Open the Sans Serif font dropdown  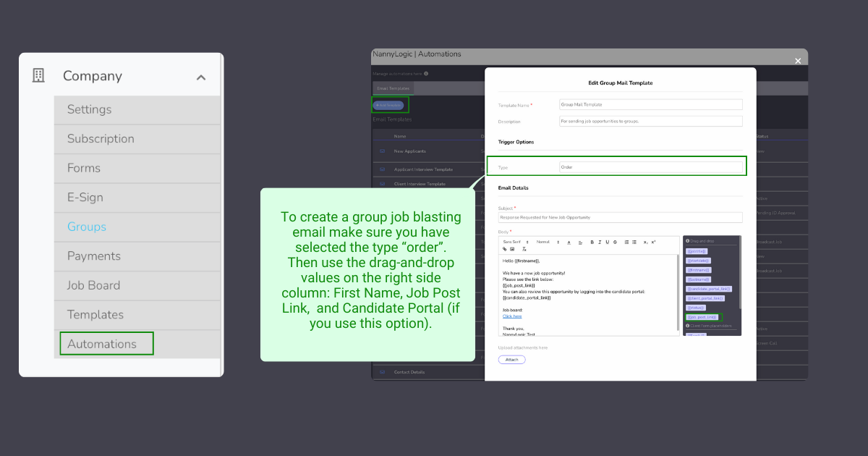point(516,242)
